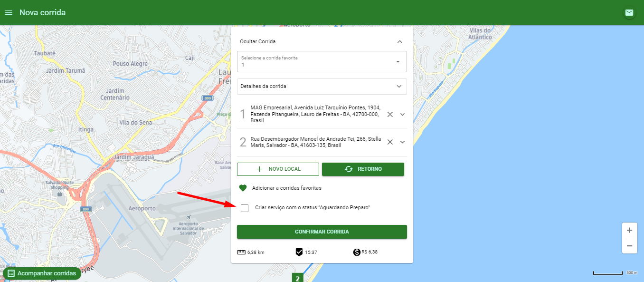Screen dimensions: 644x282
Task: Open the hamburger navigation menu
Action: tap(8, 12)
